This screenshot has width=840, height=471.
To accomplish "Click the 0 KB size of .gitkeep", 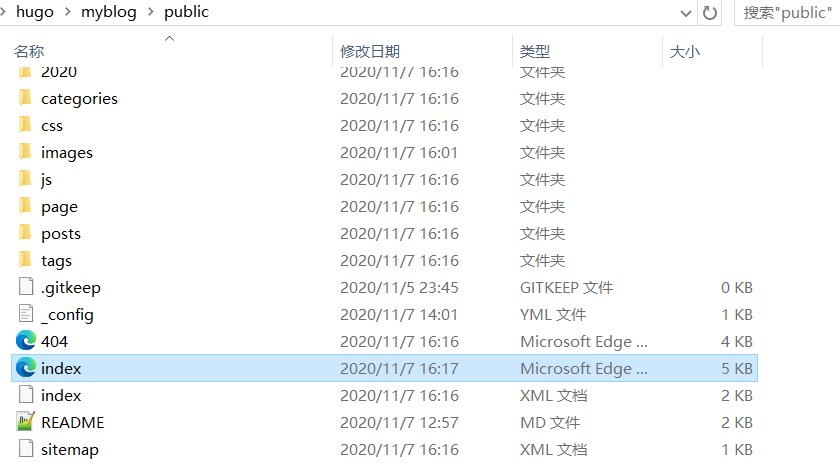I will coord(737,288).
